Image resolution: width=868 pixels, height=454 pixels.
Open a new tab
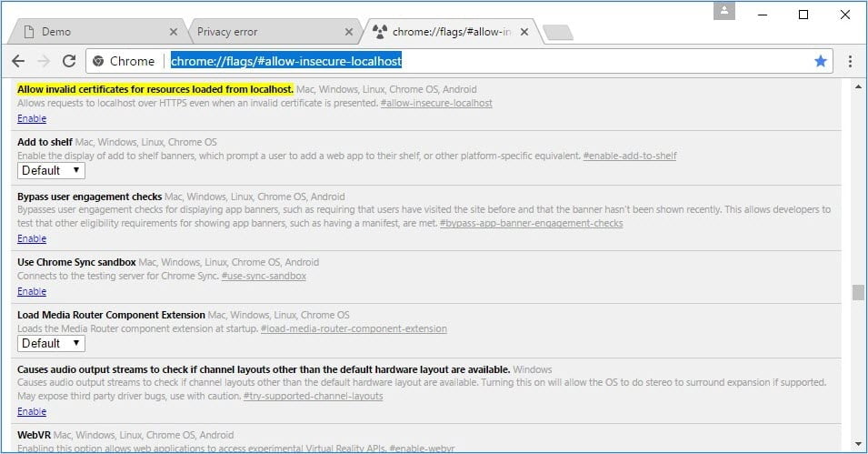(x=556, y=33)
